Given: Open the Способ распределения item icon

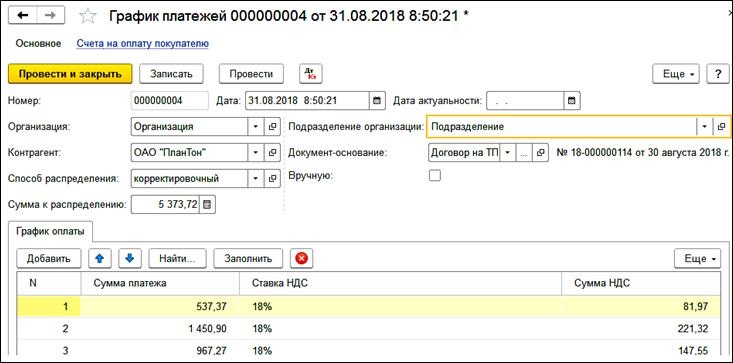Looking at the screenshot, I should click(x=273, y=178).
